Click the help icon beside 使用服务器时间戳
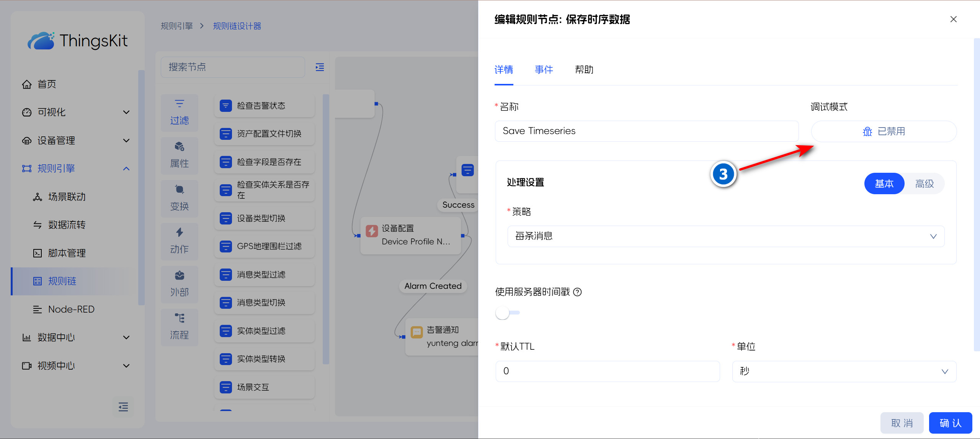The image size is (980, 439). coord(578,292)
